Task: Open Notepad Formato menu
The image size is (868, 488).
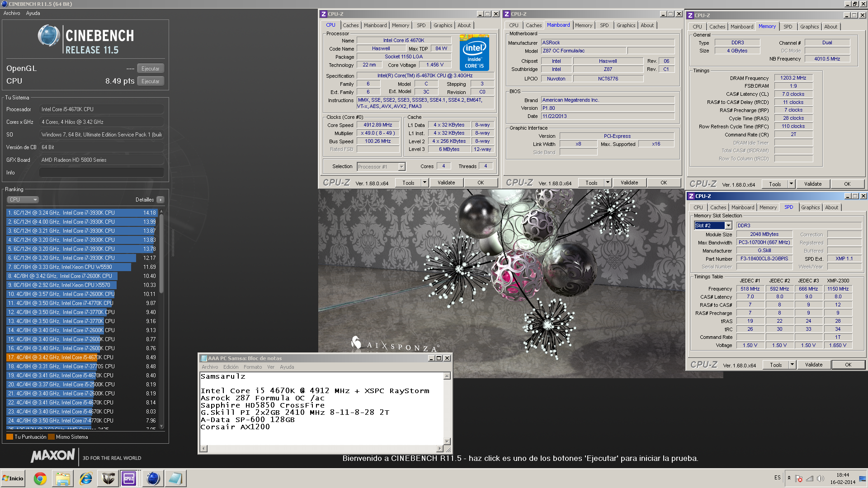Action: 253,367
